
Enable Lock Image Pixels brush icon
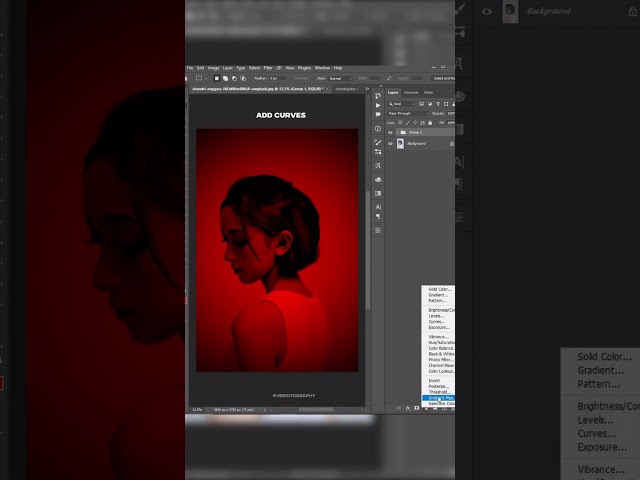(407, 123)
